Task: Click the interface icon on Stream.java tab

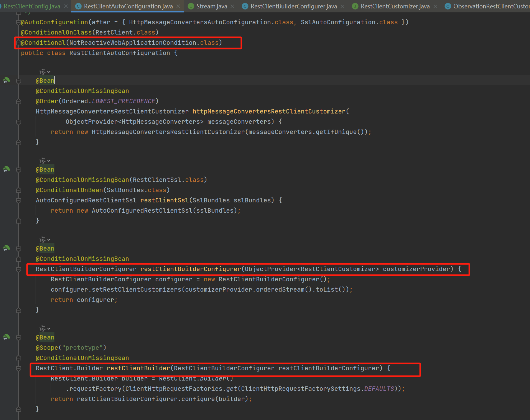Action: (191, 6)
